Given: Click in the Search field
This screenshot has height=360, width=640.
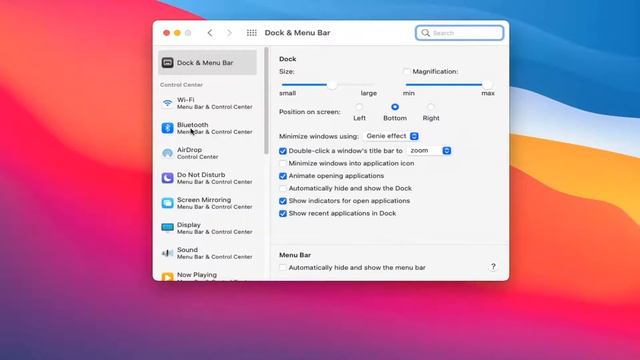Looking at the screenshot, I should point(460,33).
